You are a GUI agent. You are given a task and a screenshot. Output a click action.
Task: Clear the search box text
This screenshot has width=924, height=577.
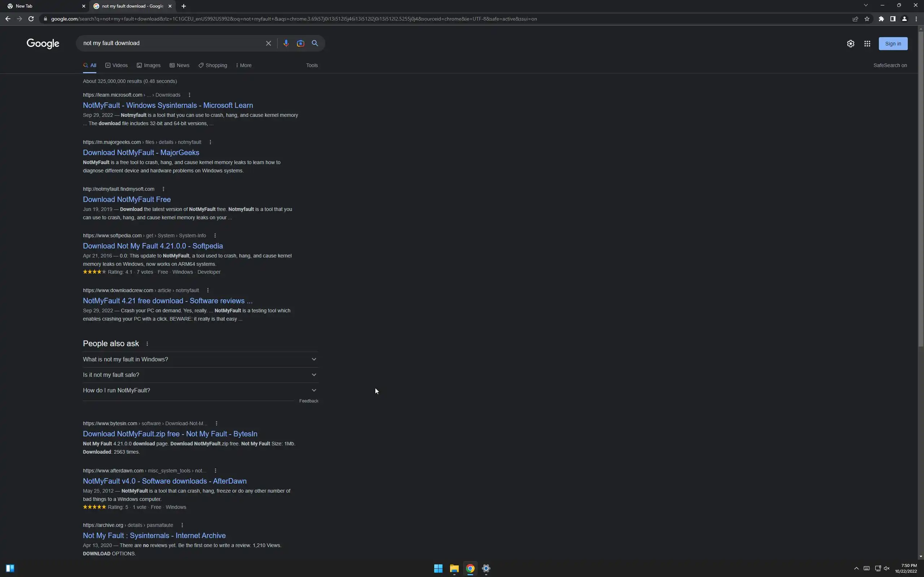point(269,44)
